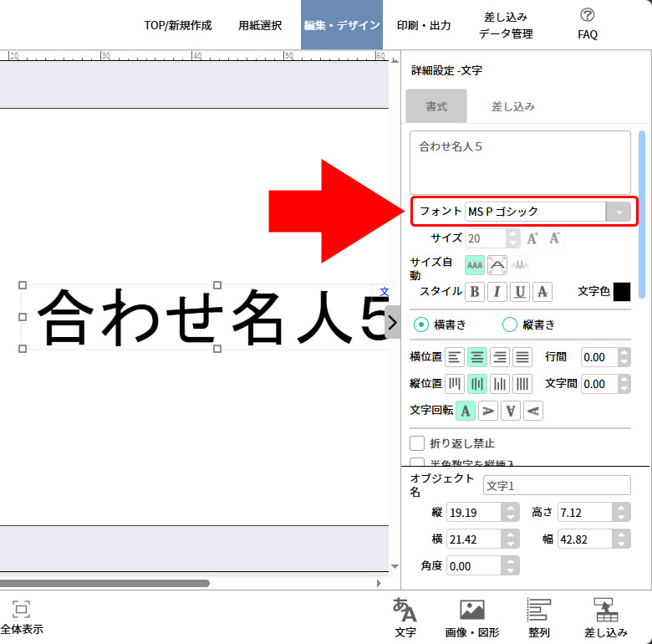Justify text in 横位置

tap(522, 357)
